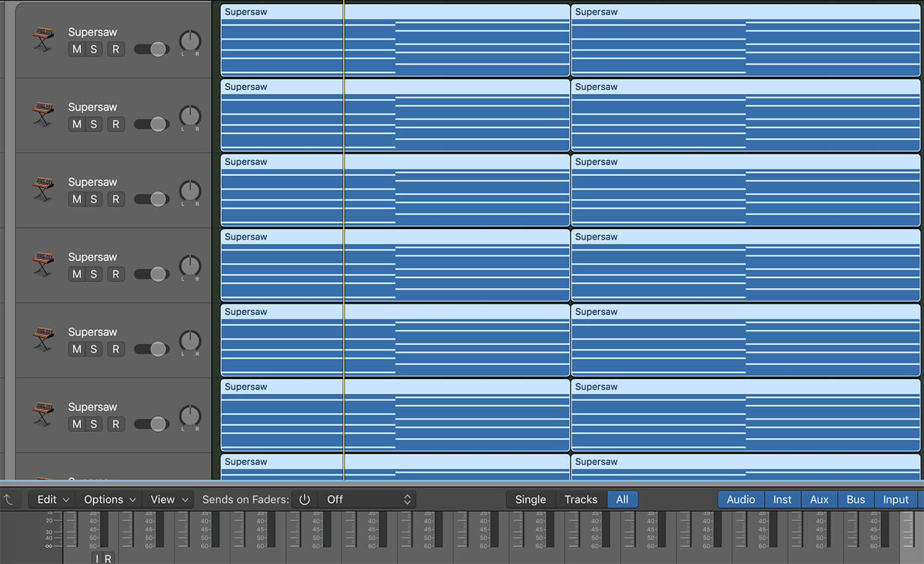Select the fifth track's right Supersaw region
The image size is (924, 564).
click(x=746, y=340)
